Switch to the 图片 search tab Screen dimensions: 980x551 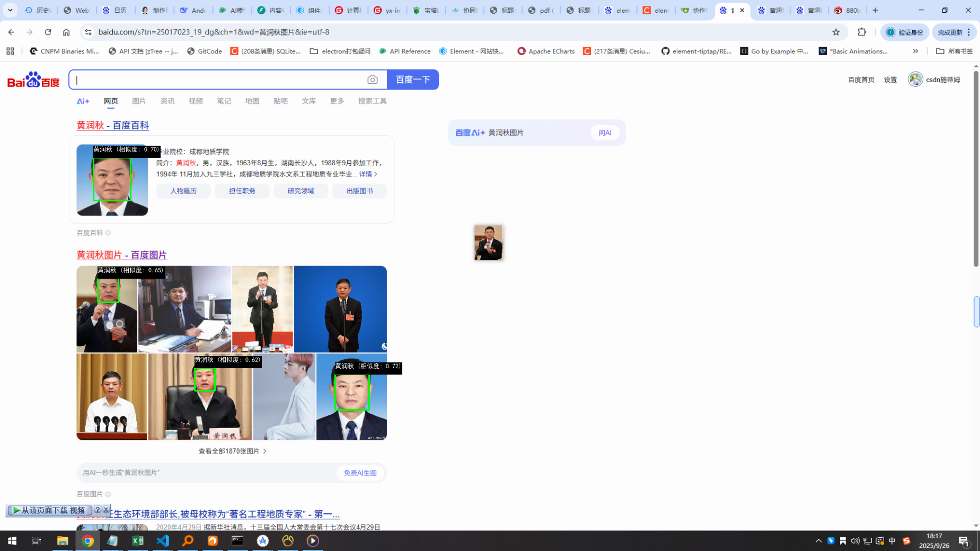click(139, 101)
